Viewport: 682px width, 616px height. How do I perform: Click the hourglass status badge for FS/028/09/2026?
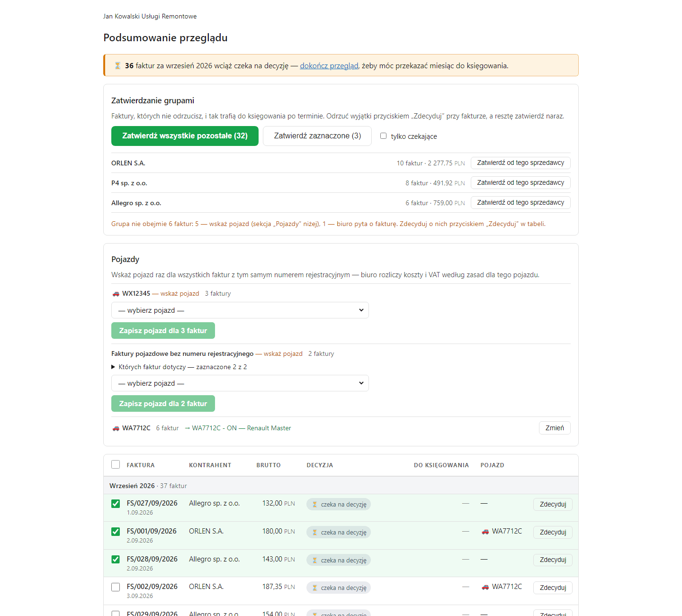339,560
